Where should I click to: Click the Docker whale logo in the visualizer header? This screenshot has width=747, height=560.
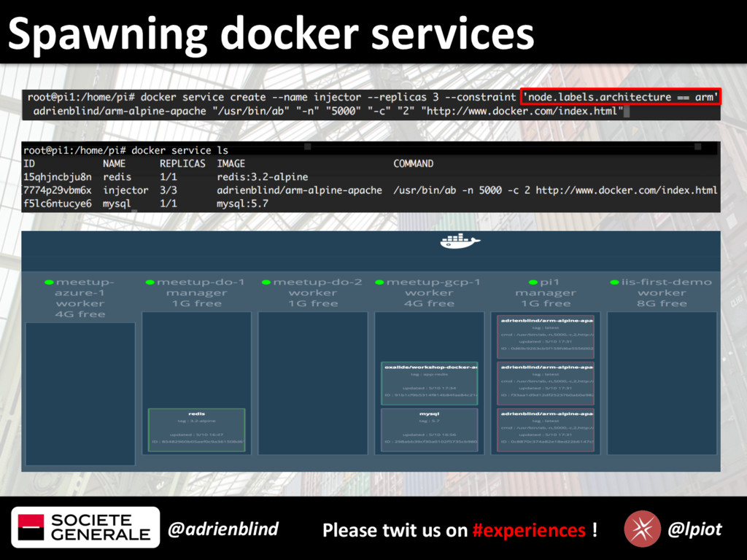pos(460,241)
